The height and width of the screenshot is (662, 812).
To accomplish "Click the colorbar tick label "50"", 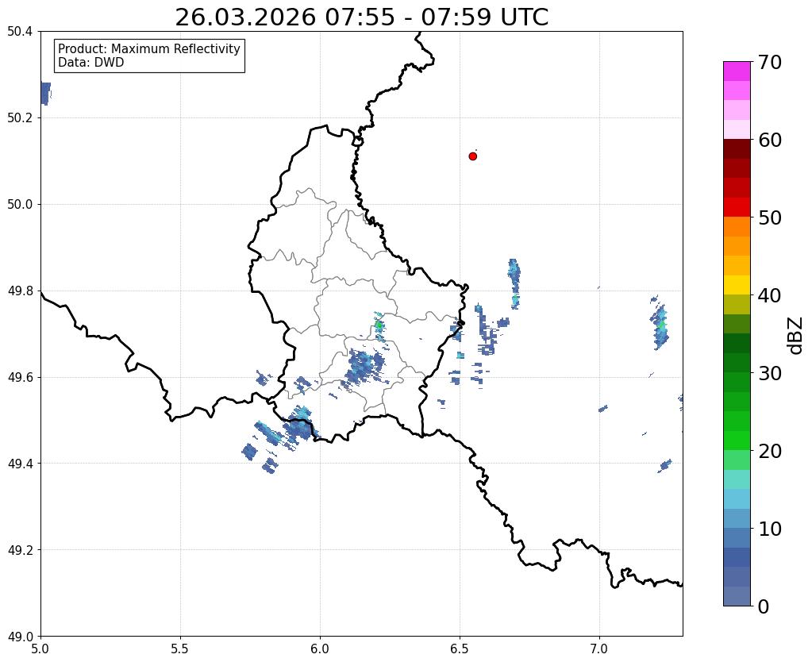I will (x=770, y=217).
